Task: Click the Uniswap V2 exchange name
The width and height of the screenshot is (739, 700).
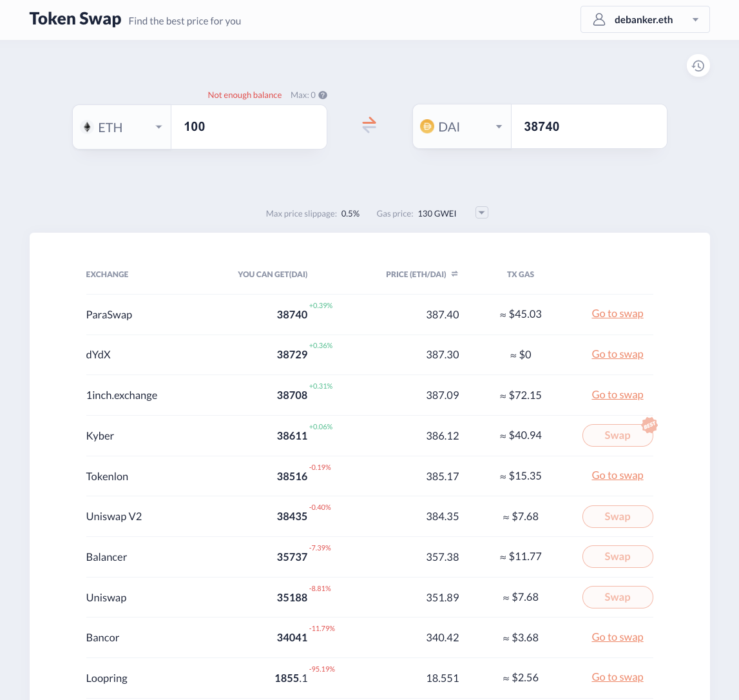Action: 113,517
